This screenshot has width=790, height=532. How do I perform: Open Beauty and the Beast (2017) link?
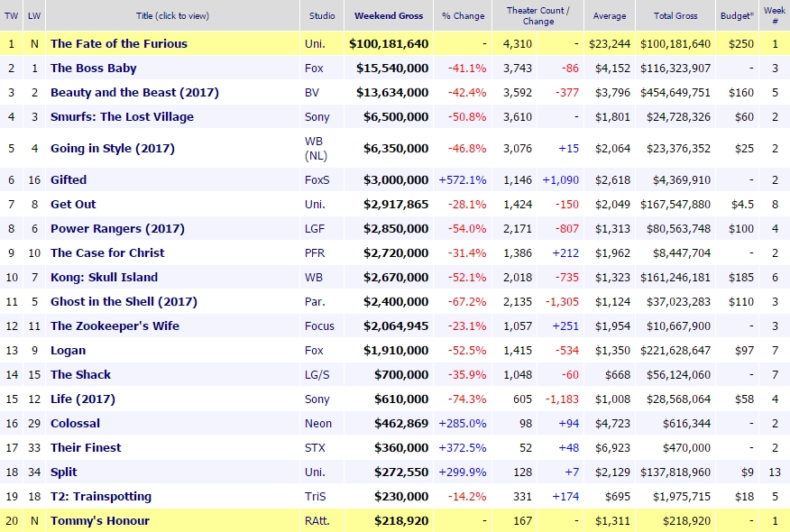tap(134, 93)
